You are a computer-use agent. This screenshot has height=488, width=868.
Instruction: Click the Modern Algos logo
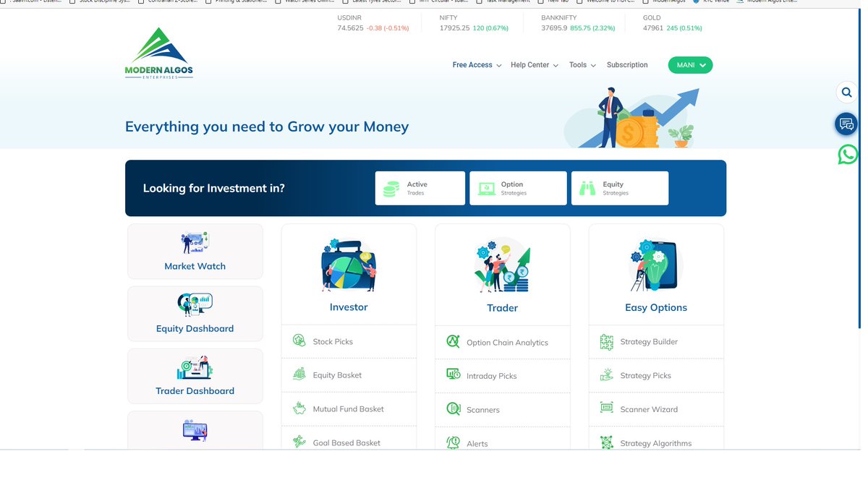click(x=158, y=53)
